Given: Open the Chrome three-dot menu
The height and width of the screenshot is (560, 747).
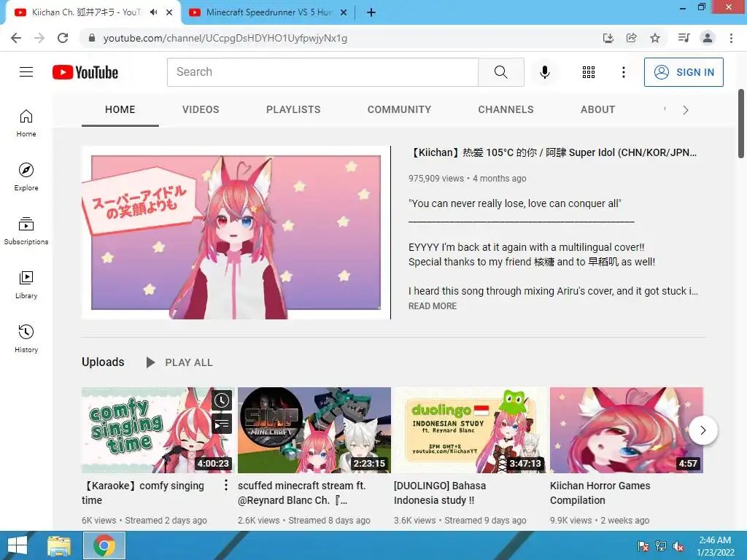Looking at the screenshot, I should pyautogui.click(x=731, y=38).
